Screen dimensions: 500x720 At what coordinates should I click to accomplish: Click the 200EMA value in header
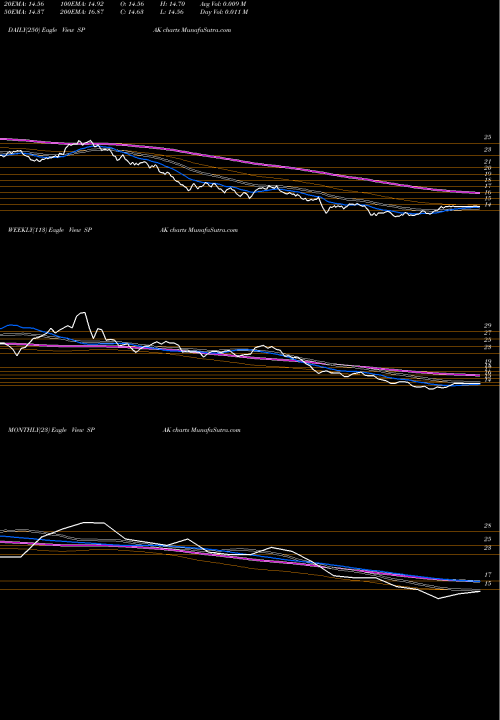83,12
